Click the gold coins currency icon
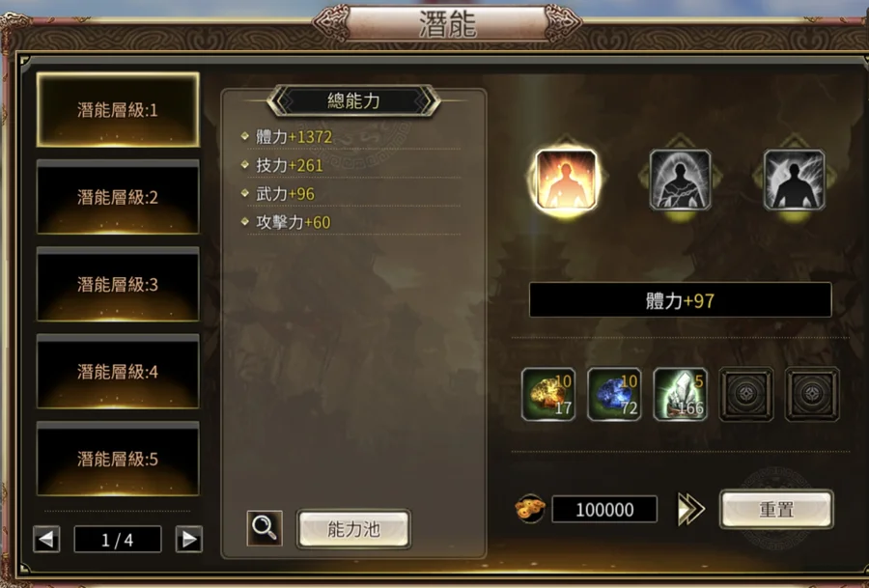The image size is (869, 588). click(x=530, y=509)
